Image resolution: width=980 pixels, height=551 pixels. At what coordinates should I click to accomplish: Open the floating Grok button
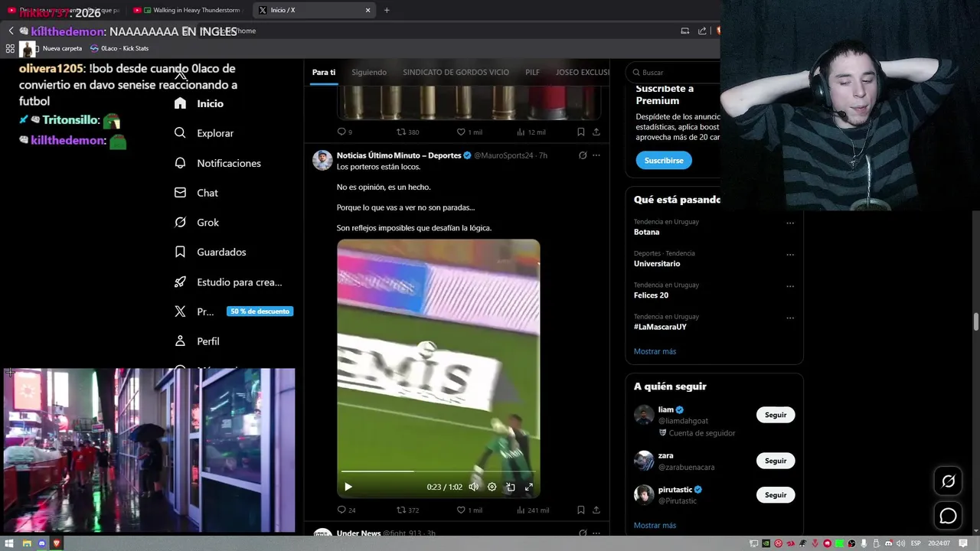tap(948, 481)
